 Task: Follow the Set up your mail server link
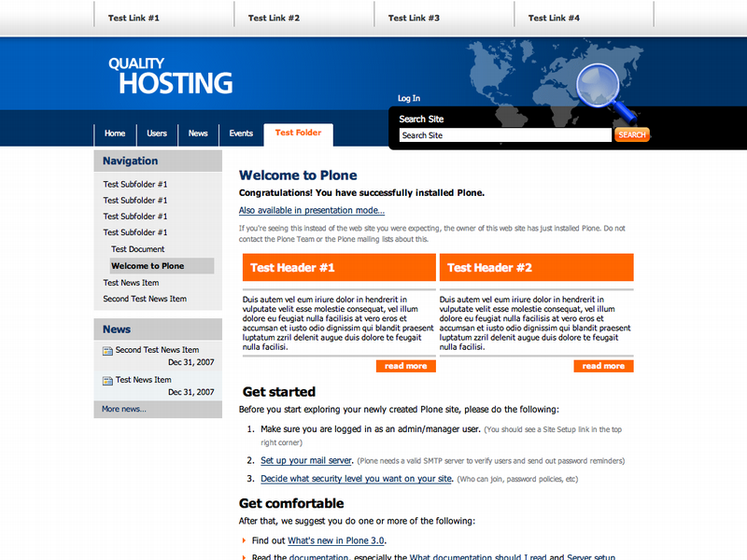(306, 460)
